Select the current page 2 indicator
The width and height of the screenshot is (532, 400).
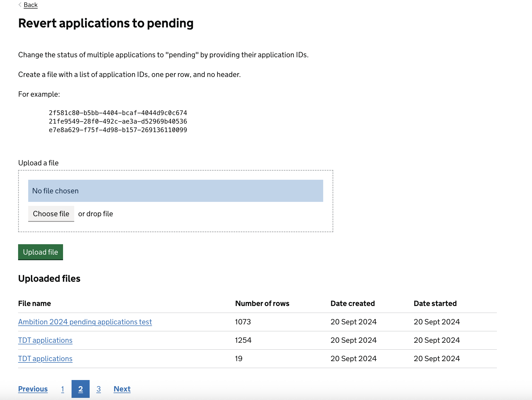click(80, 389)
